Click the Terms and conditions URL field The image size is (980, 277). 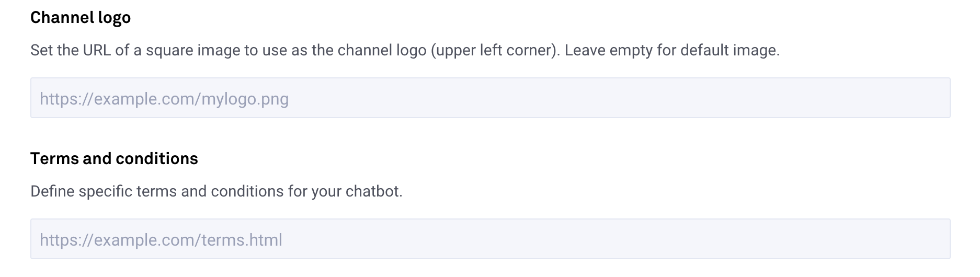point(490,239)
